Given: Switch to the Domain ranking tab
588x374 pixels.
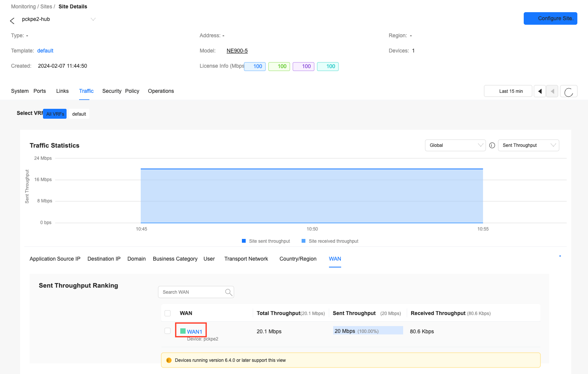Looking at the screenshot, I should click(x=137, y=259).
